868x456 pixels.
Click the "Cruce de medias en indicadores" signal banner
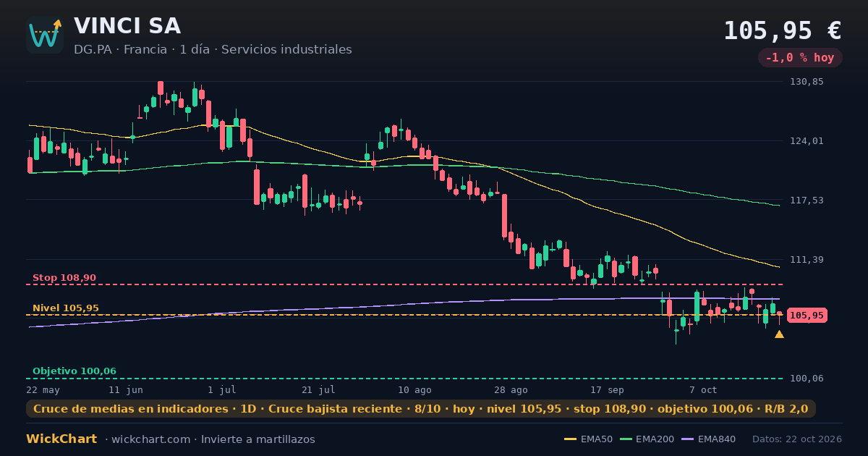pyautogui.click(x=421, y=409)
